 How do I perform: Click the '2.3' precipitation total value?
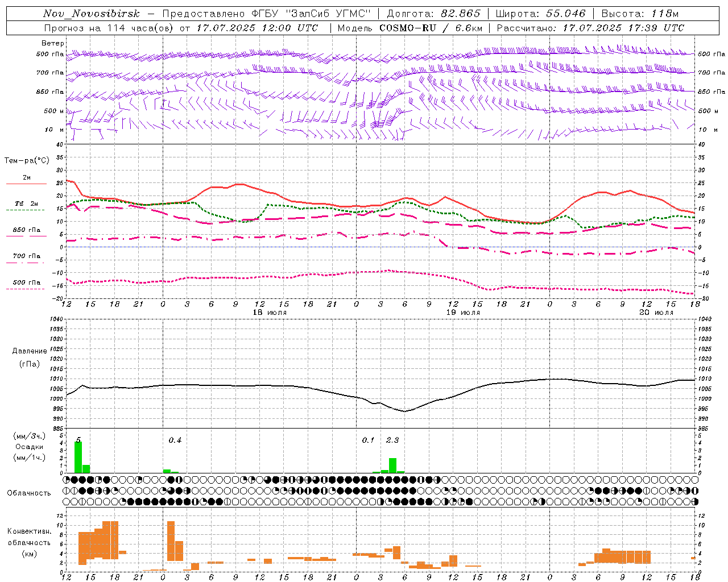(x=392, y=440)
